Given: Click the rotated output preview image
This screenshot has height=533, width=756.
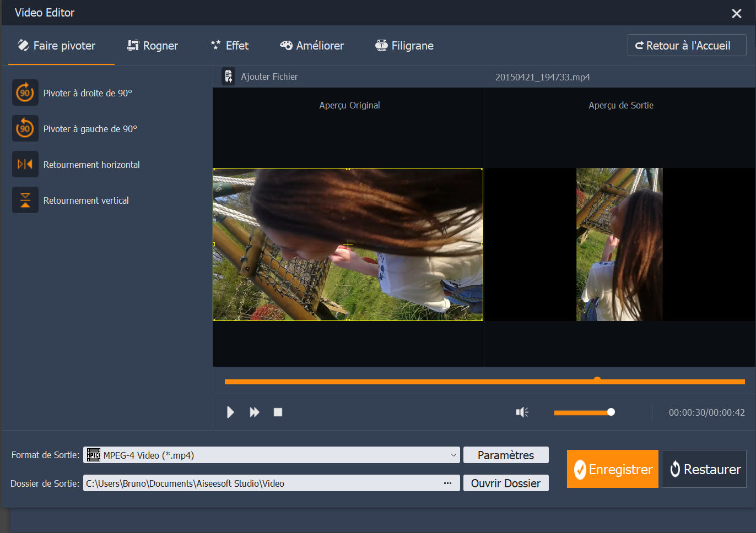Looking at the screenshot, I should point(619,244).
